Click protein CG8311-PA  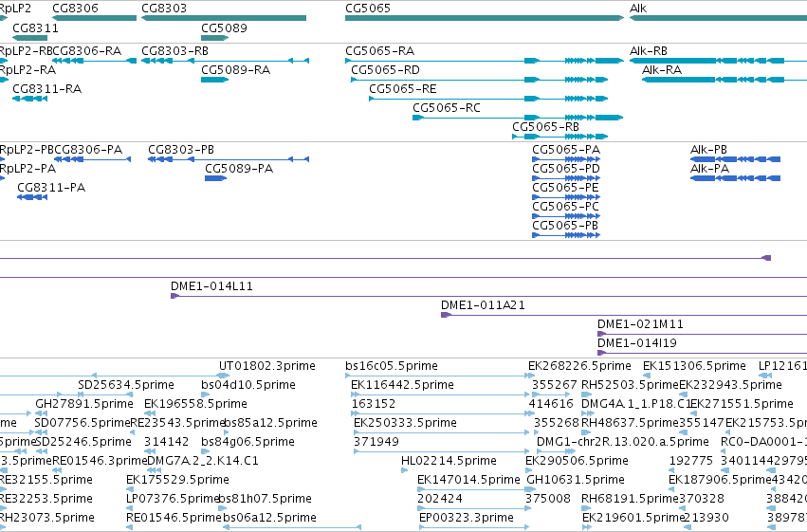click(32, 197)
